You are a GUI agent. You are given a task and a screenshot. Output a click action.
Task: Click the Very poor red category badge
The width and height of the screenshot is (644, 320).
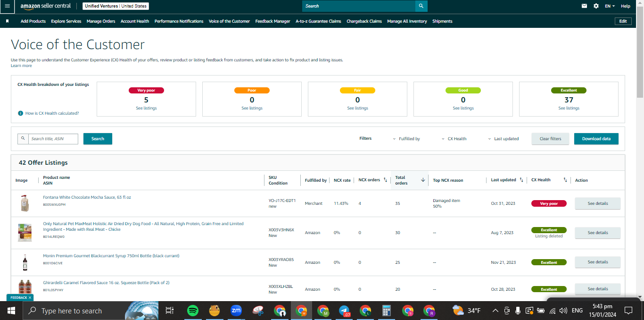coord(146,90)
